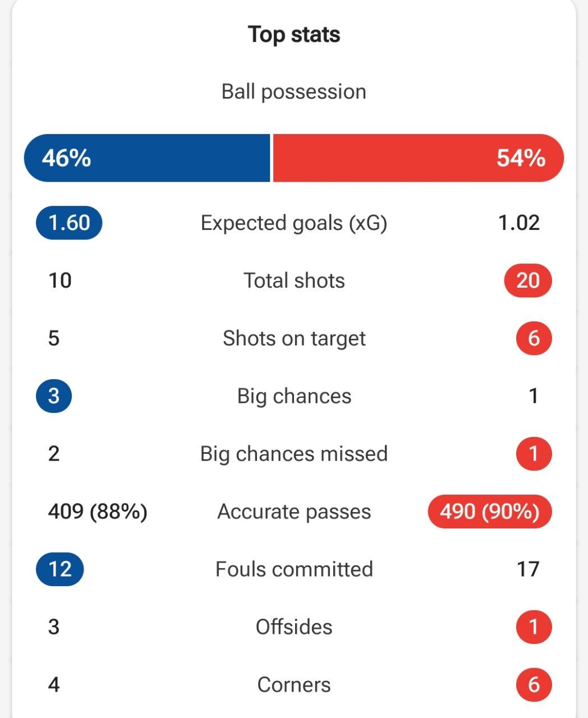Select the Ball possession label

pos(294,91)
